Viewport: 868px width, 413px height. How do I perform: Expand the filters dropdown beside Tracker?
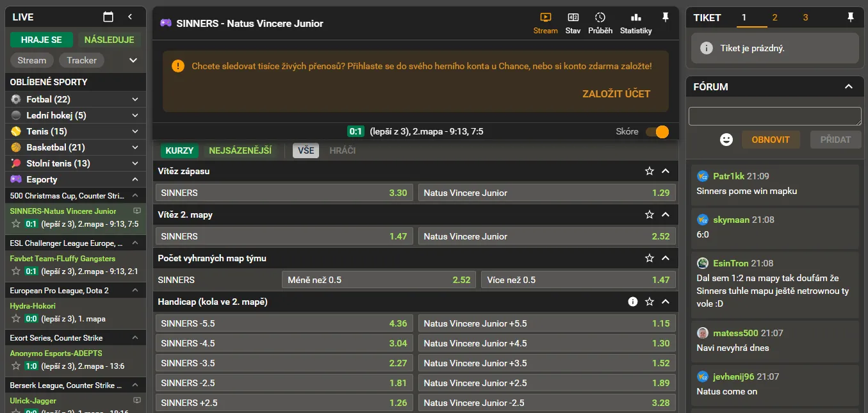pyautogui.click(x=133, y=60)
